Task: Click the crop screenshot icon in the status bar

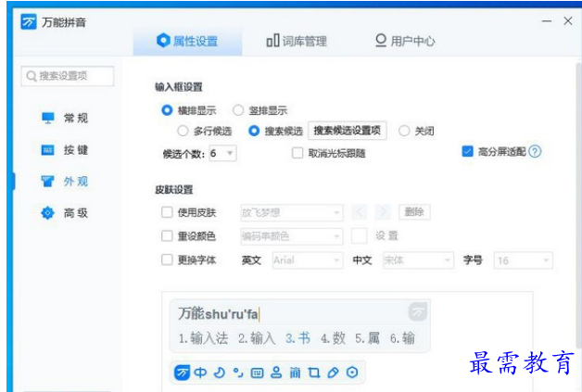Action: (314, 373)
